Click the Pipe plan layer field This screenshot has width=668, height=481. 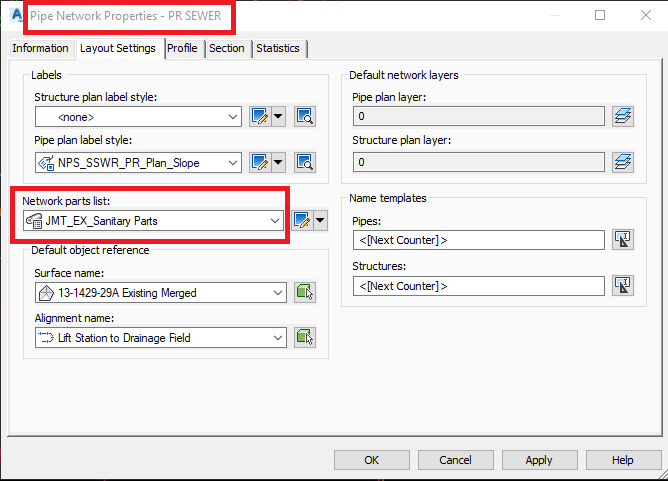pos(478,116)
